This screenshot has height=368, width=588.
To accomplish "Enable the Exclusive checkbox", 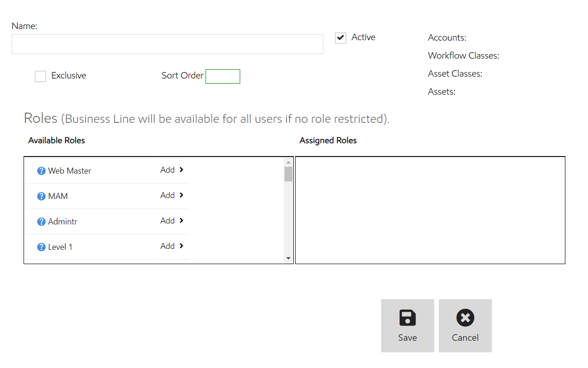I will (41, 76).
